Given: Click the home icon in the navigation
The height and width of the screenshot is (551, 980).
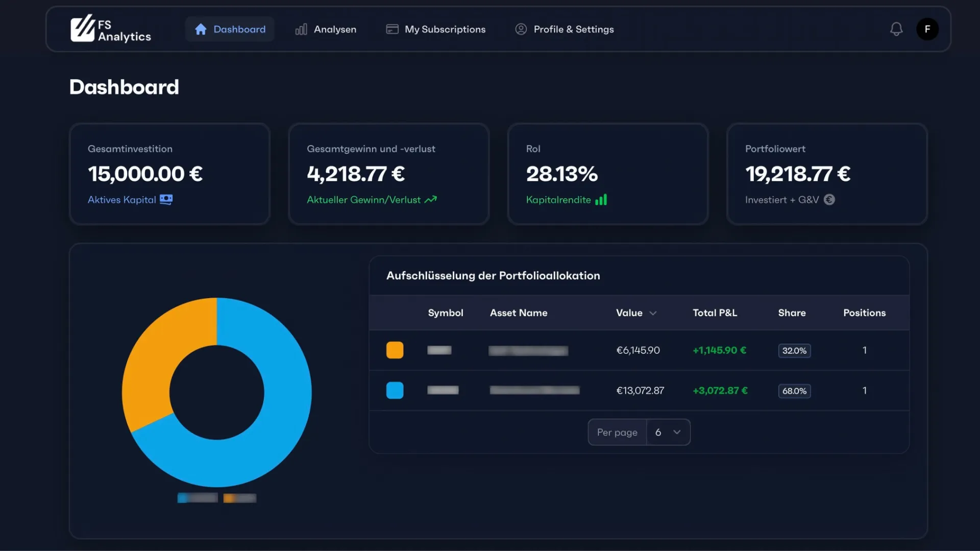Looking at the screenshot, I should [201, 30].
